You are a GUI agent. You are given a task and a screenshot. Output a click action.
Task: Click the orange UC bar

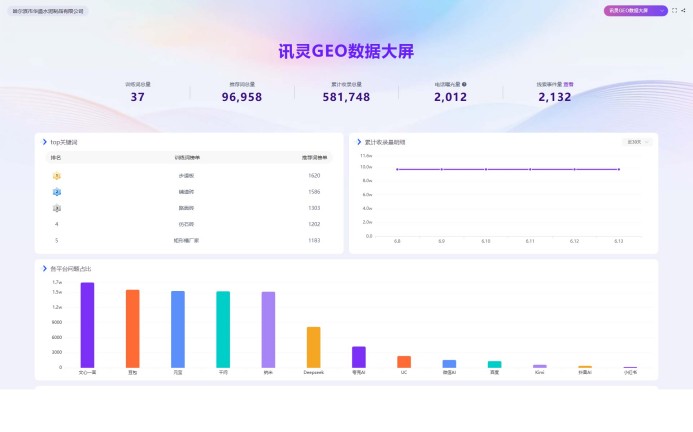404,362
